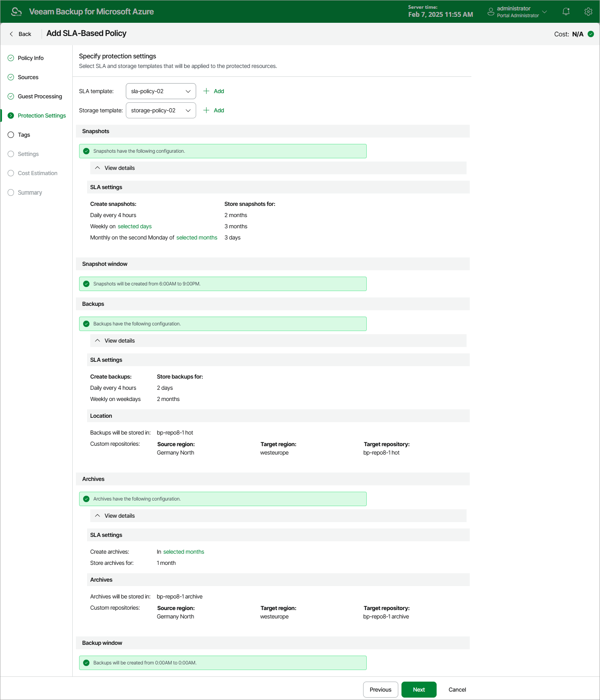Click the 'Cost: N/A' indicator text
This screenshot has width=600, height=700.
pyautogui.click(x=569, y=34)
